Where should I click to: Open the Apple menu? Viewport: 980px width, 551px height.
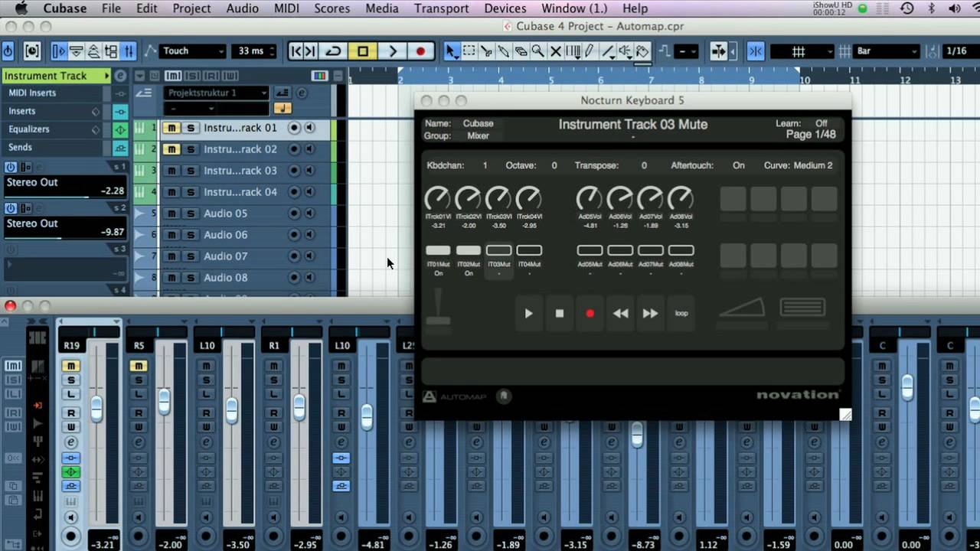21,8
